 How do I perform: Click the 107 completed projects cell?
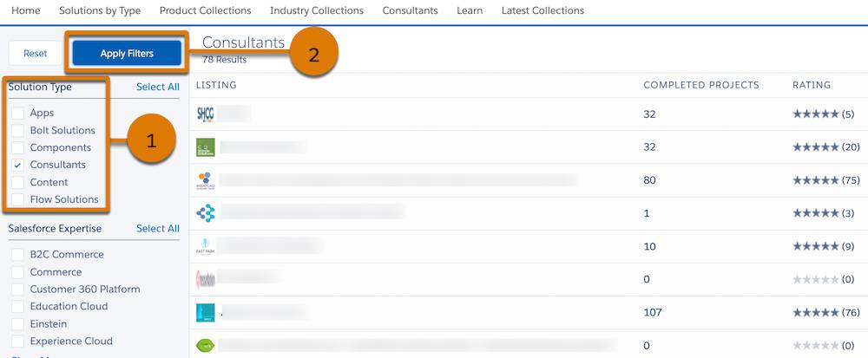[x=653, y=313]
